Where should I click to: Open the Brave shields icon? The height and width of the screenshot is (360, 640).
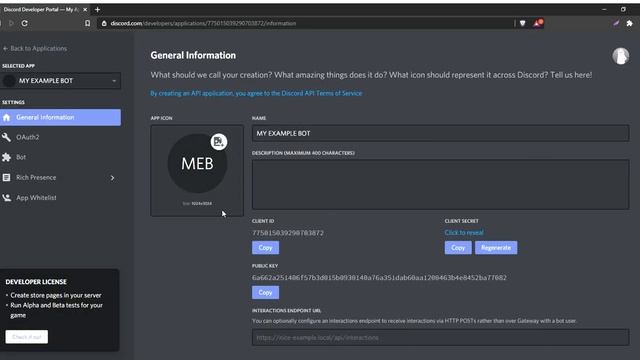(x=522, y=23)
